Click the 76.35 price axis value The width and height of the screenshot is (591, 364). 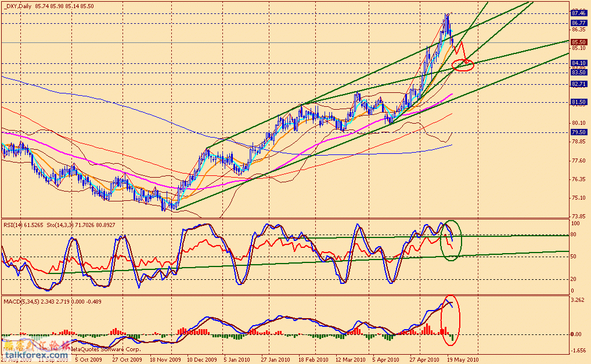(579, 179)
